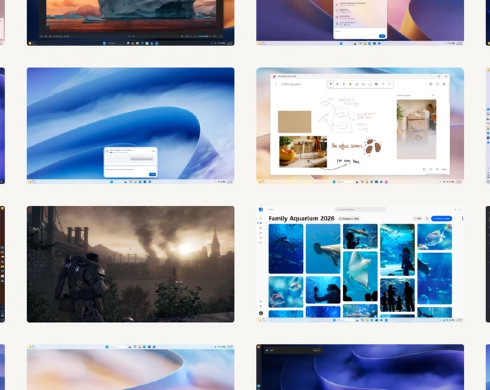Image resolution: width=490 pixels, height=390 pixels.
Task: Open the soldier overlooking smoky city thumbnail
Action: (x=130, y=264)
